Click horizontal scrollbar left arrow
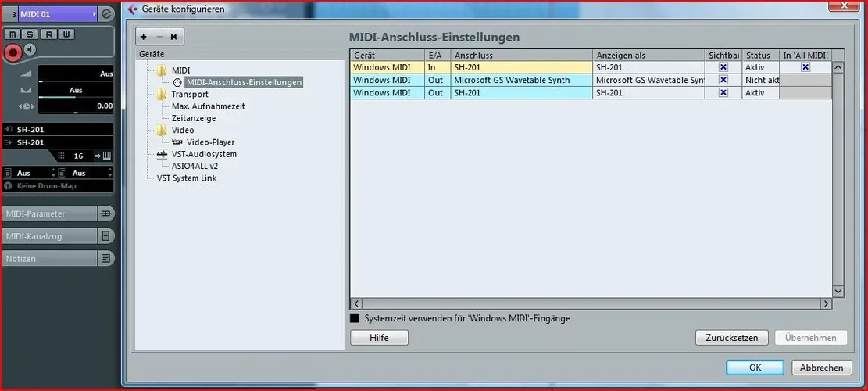This screenshot has width=868, height=391. 356,303
